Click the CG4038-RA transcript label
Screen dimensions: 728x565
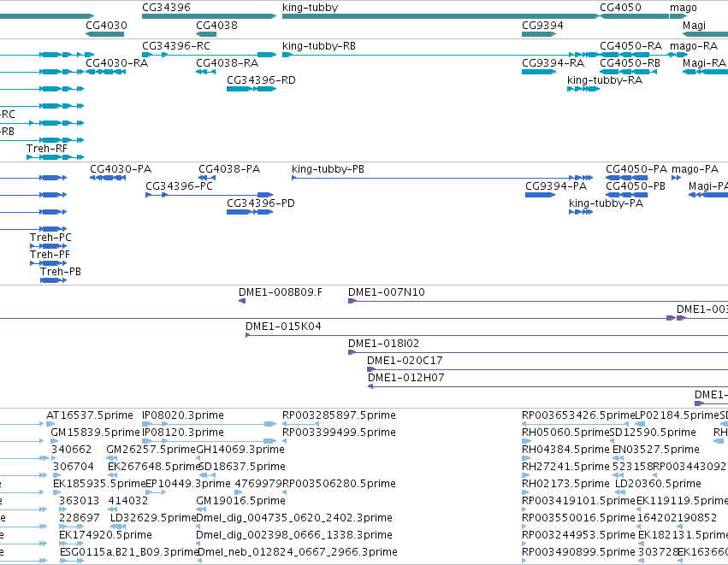(227, 63)
